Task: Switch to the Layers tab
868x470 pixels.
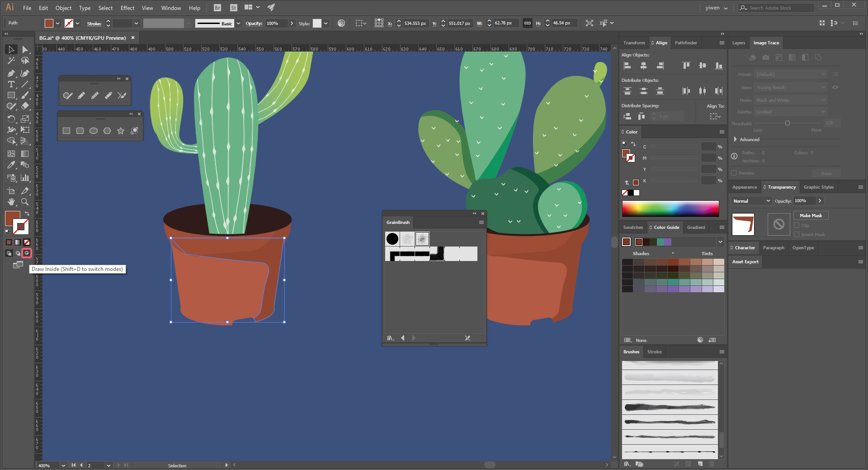Action: pyautogui.click(x=739, y=43)
